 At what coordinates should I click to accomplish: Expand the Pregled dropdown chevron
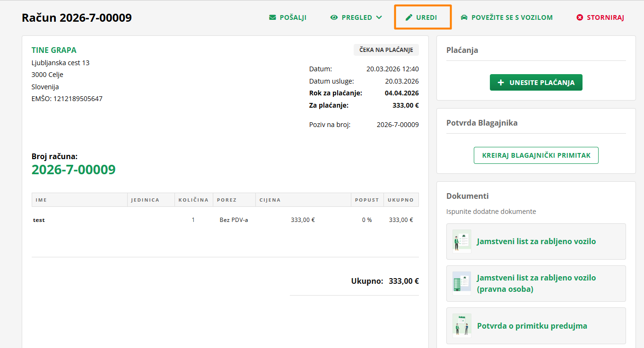coord(379,17)
